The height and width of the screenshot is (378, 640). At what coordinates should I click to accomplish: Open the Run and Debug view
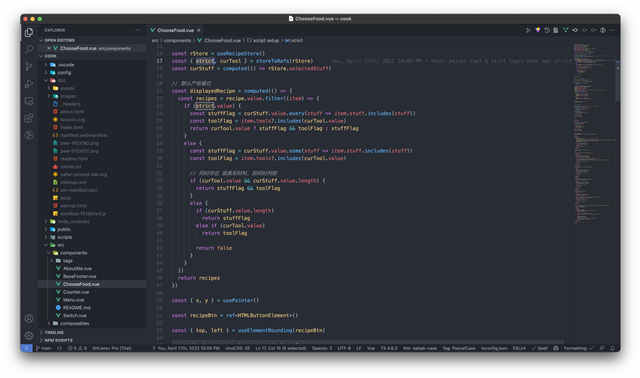point(29,84)
